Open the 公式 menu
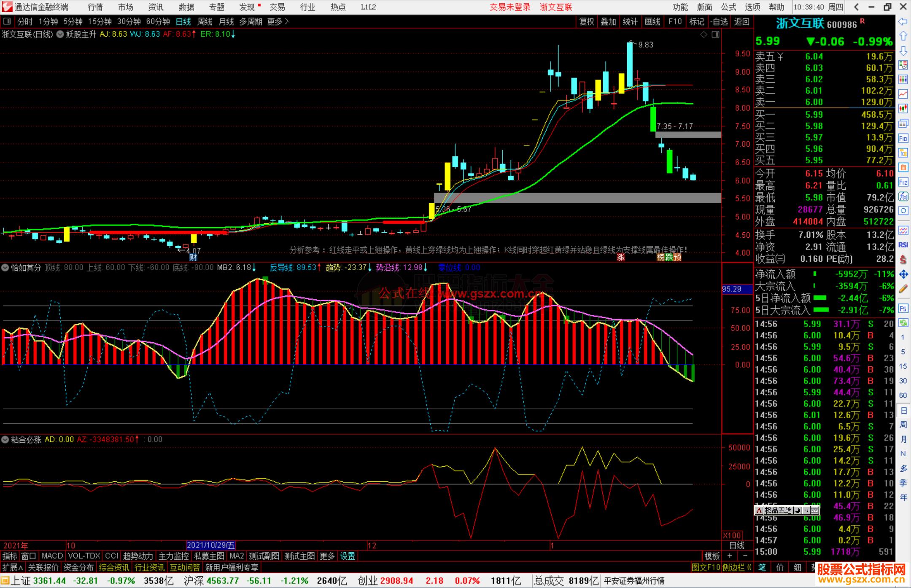 (x=728, y=7)
